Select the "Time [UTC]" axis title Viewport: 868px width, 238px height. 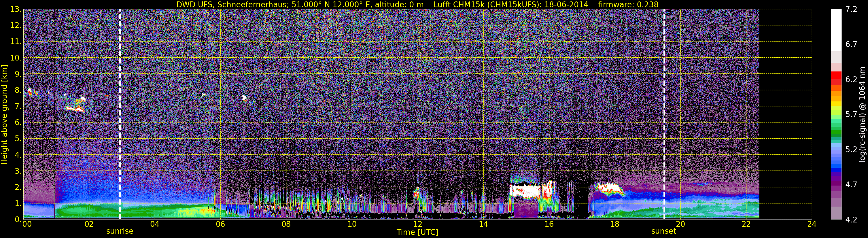(417, 232)
